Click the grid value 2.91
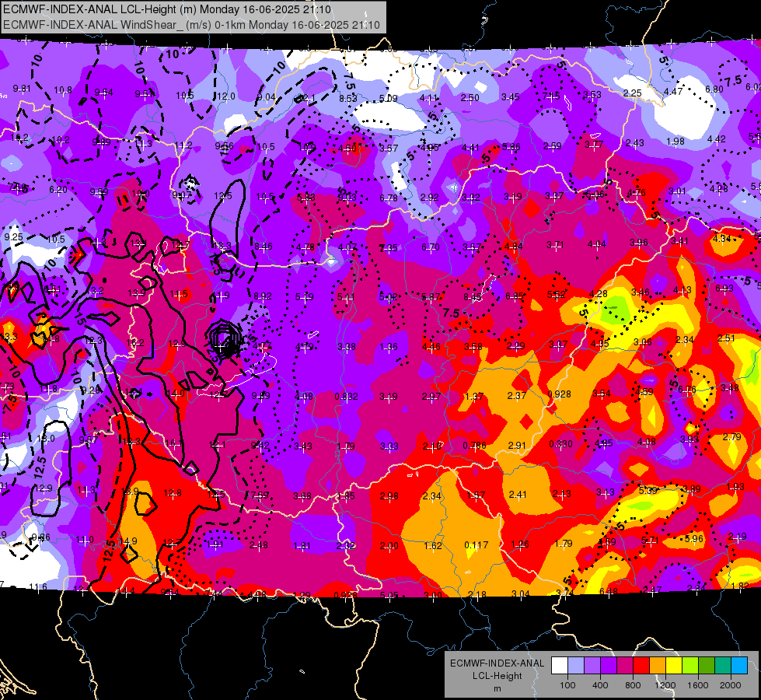The image size is (761, 700). pos(517,445)
